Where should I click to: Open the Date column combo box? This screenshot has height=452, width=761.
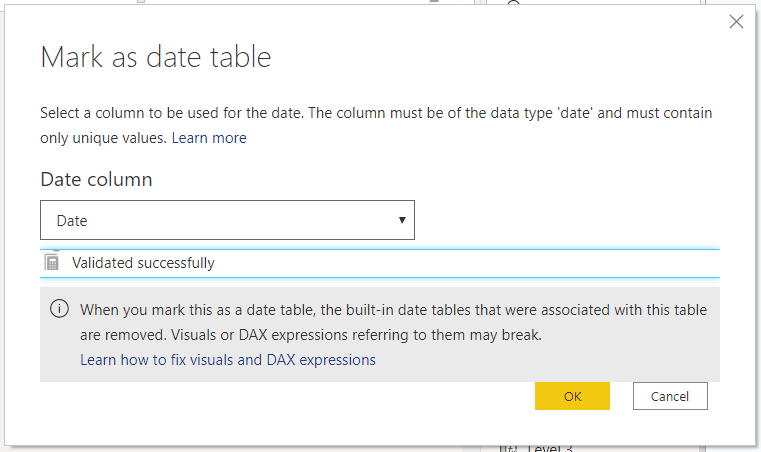pyautogui.click(x=227, y=220)
